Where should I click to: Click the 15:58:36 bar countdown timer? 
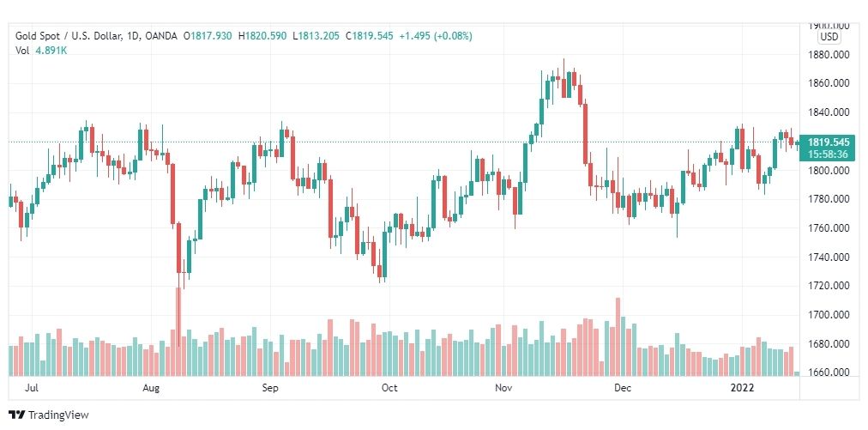(829, 154)
